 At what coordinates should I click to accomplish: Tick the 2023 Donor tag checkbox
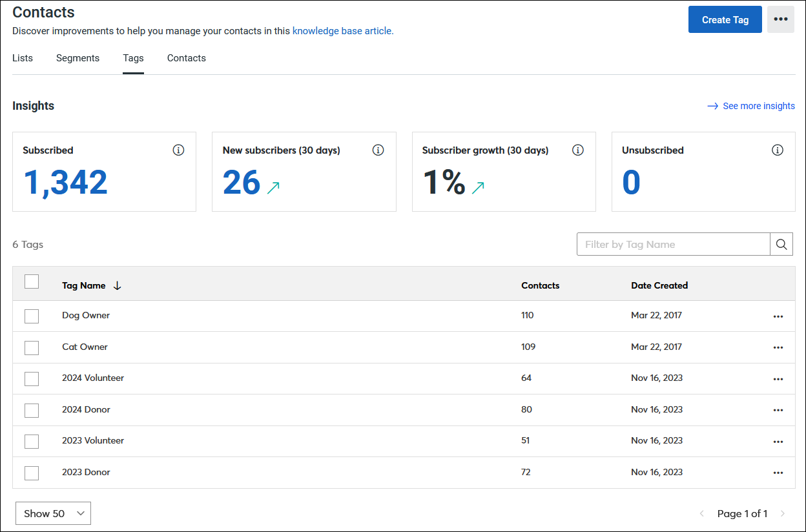click(x=32, y=473)
